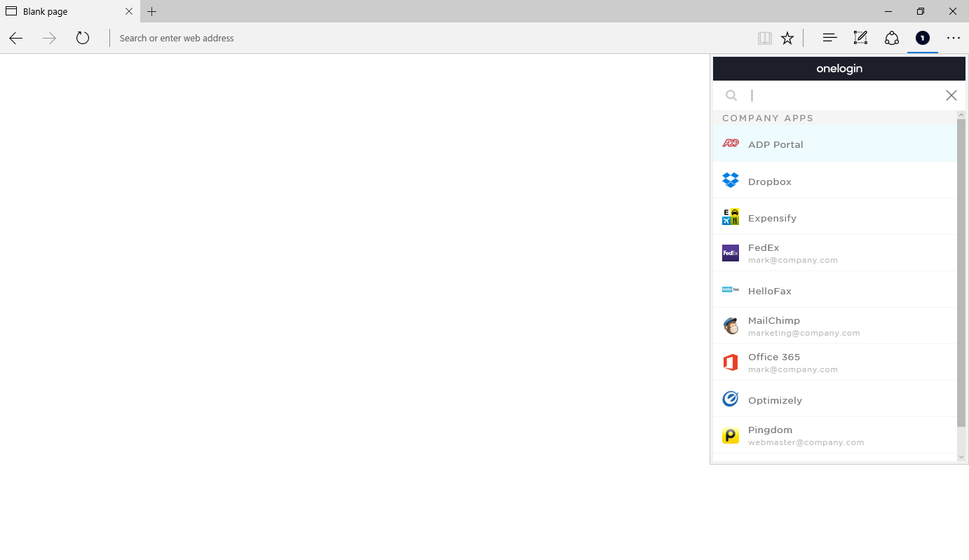Click the Dropbox logo icon
This screenshot has width=969, height=560.
pos(731,181)
